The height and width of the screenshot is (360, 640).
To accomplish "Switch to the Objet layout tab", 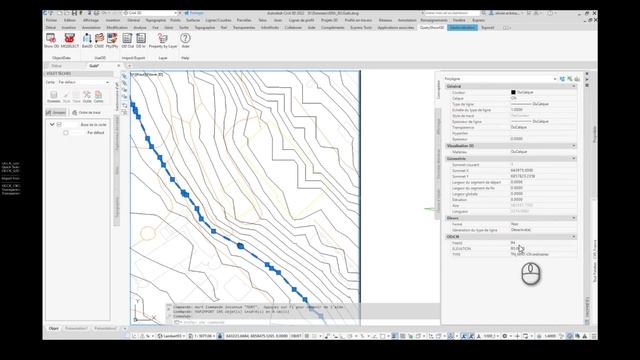I will [53, 328].
